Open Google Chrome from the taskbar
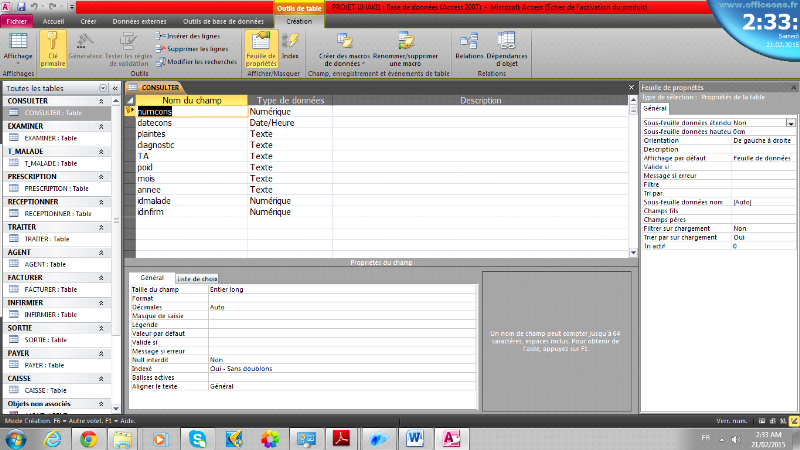This screenshot has width=800, height=450. [x=86, y=438]
